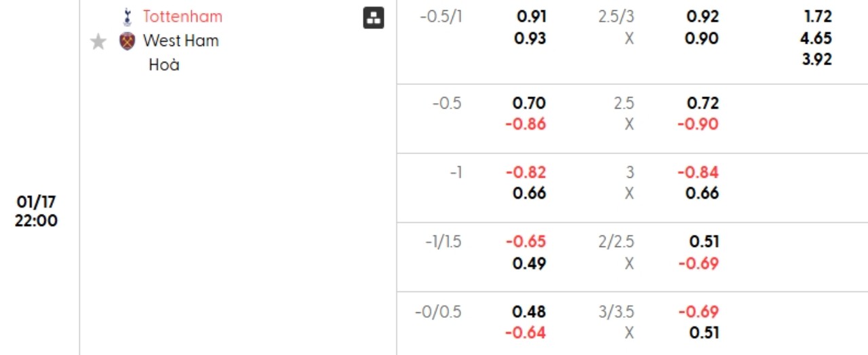Select the 0.90 under odds for 2.5/3

(x=702, y=39)
